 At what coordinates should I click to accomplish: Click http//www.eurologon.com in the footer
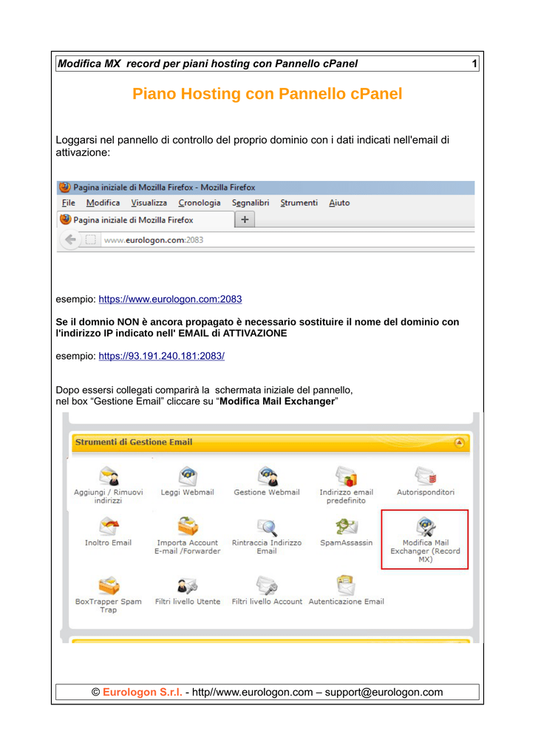point(253,693)
